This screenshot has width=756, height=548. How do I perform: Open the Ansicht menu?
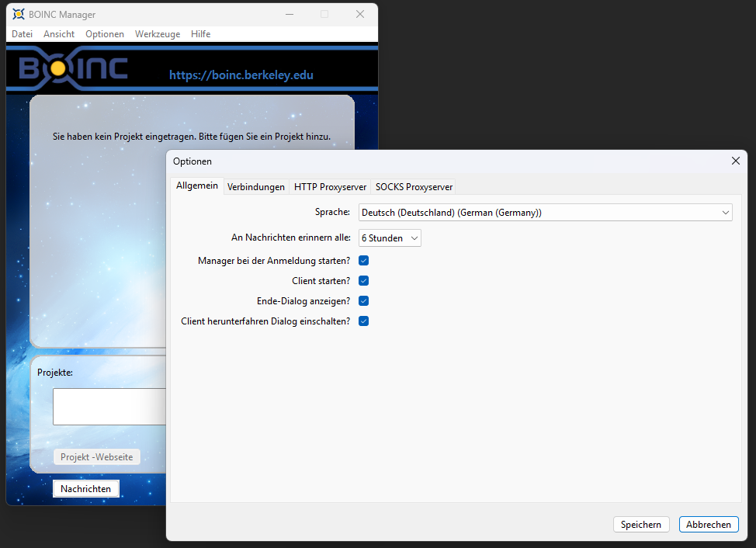[59, 34]
